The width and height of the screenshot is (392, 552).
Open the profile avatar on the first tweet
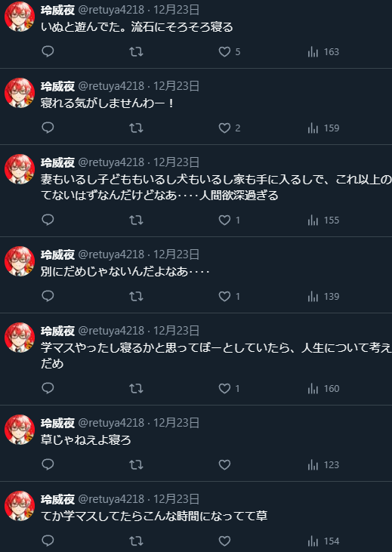[20, 17]
